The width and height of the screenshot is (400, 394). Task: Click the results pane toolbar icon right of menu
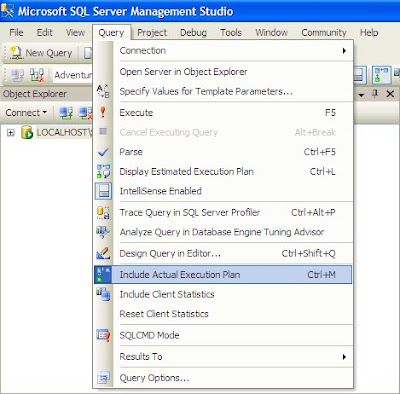[359, 75]
